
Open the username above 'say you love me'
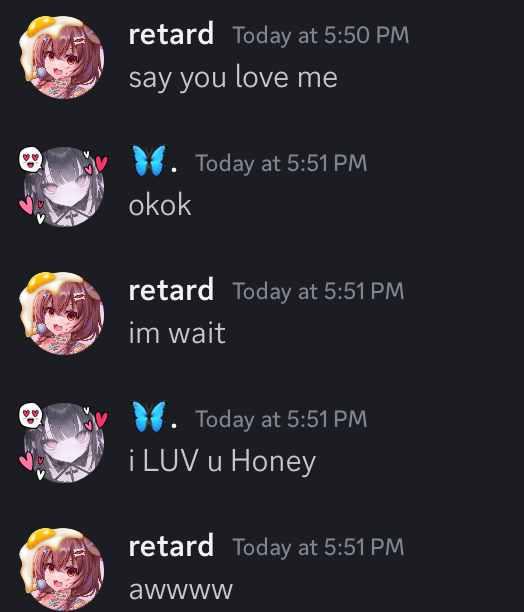pyautogui.click(x=171, y=35)
